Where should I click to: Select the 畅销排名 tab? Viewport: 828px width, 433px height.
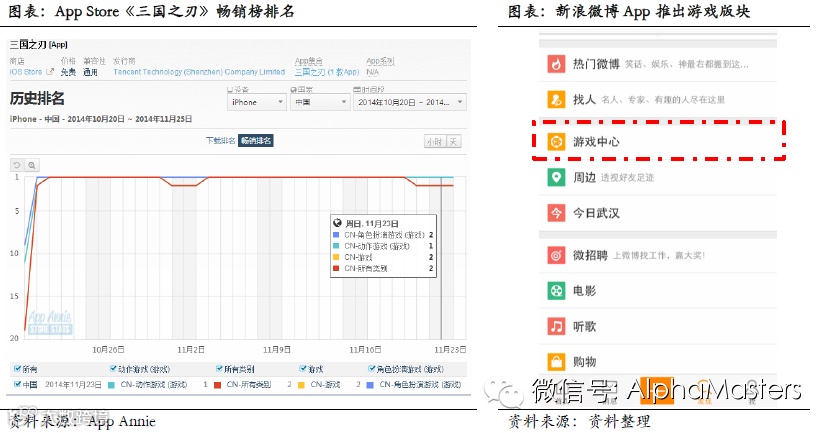(x=256, y=140)
